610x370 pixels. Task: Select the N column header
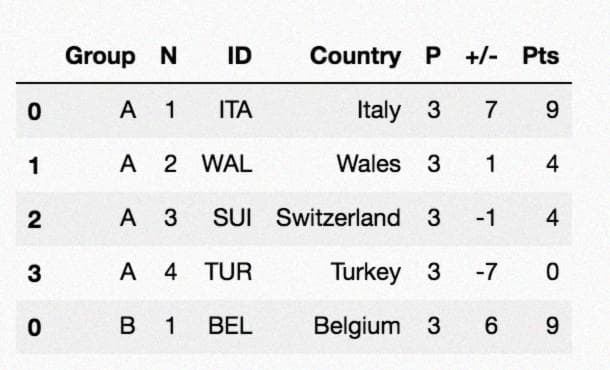pyautogui.click(x=168, y=56)
